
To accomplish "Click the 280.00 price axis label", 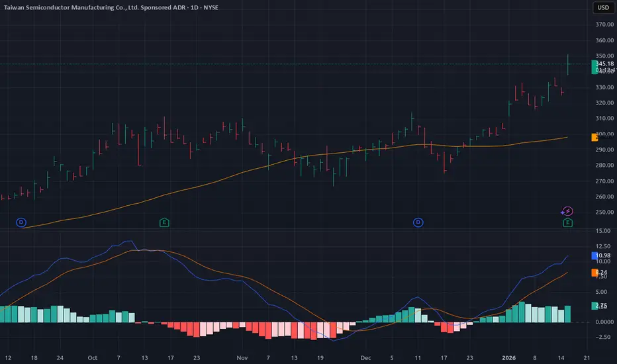I will point(604,165).
